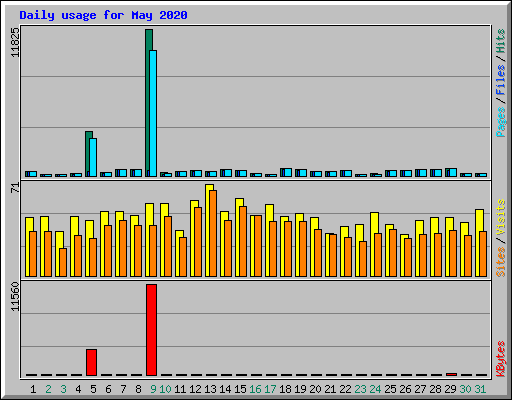Viewport: 512px width, 400px height.
Task: Select the yellow sites bar for day 31
Action: coord(479,243)
